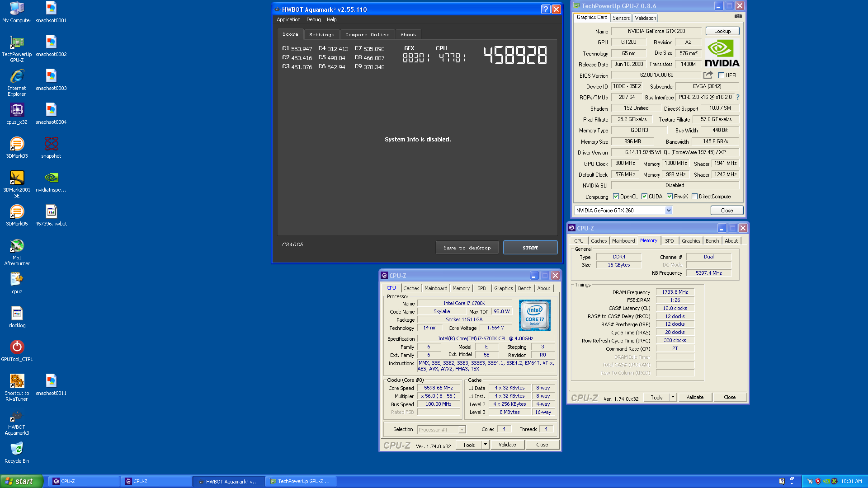Open My Computer desktop icon
Image resolution: width=868 pixels, height=488 pixels.
(17, 12)
